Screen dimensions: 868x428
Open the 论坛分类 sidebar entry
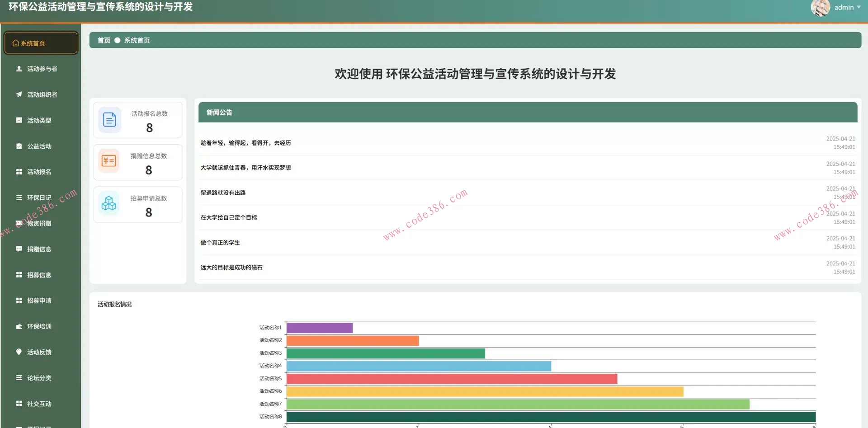click(x=39, y=378)
